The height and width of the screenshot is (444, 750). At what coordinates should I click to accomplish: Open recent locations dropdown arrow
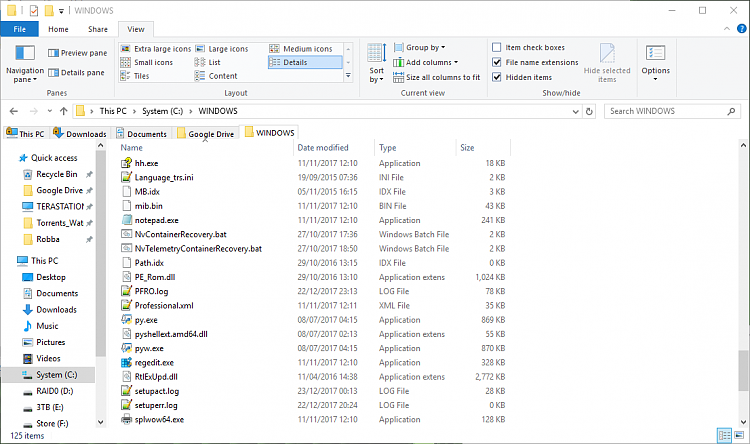click(x=50, y=111)
